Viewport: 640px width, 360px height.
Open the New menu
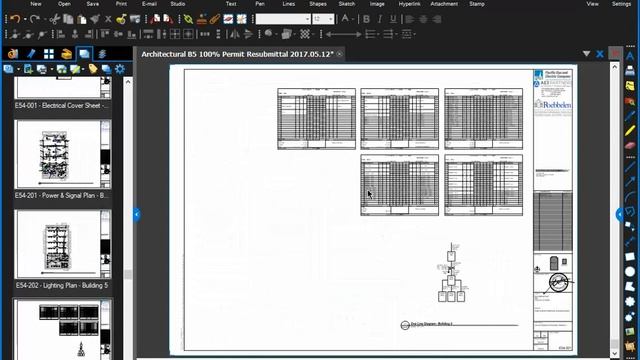(36, 4)
